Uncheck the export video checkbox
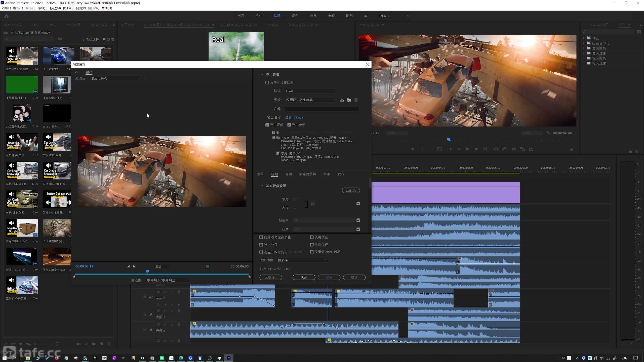 (x=267, y=125)
